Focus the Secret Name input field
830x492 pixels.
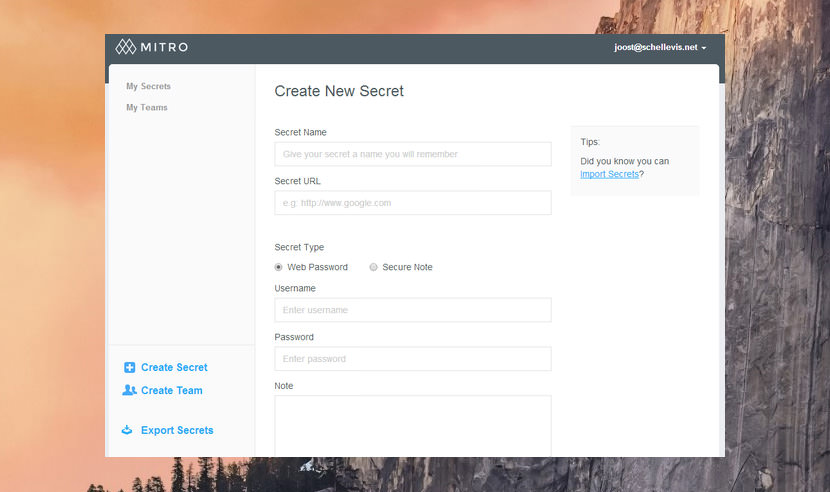(x=413, y=154)
